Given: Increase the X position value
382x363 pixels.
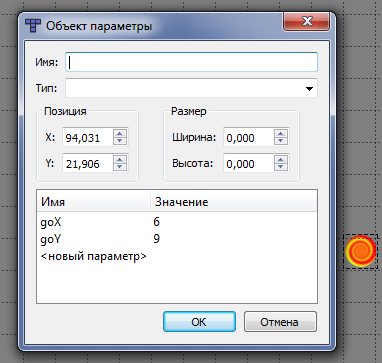Looking at the screenshot, I should click(120, 133).
